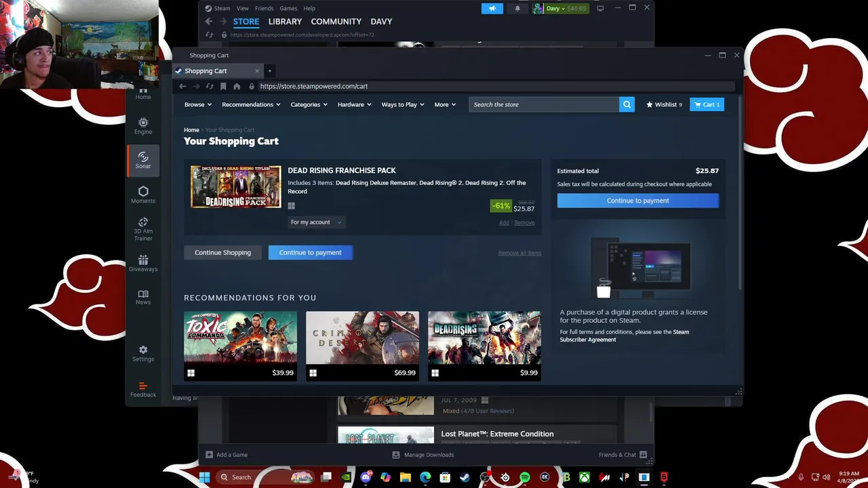The width and height of the screenshot is (868, 488).
Task: Switch Steam to Big Picture mode icon
Action: tap(600, 8)
